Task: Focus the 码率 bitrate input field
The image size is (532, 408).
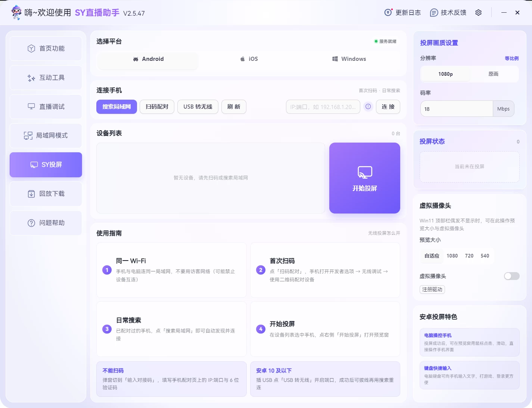Action: [457, 109]
